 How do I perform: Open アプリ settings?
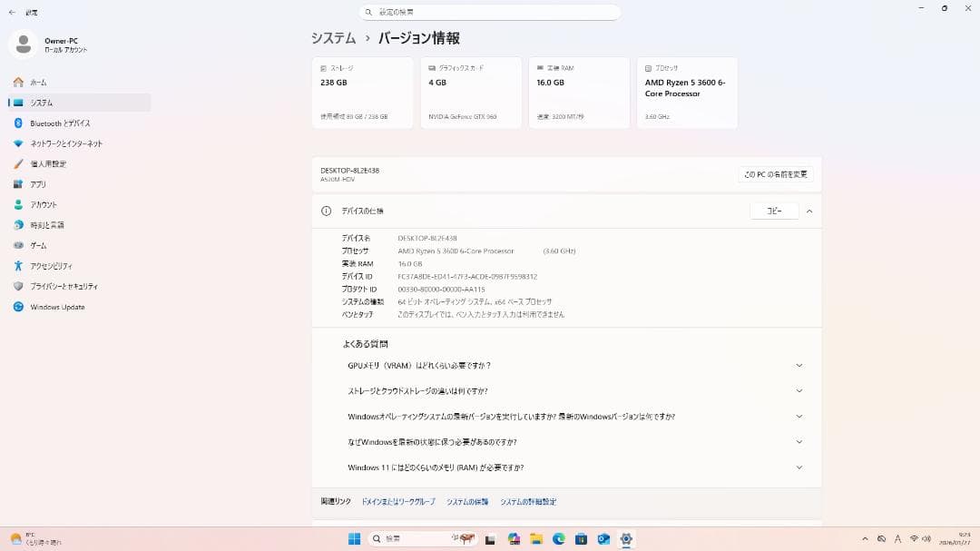pyautogui.click(x=79, y=184)
